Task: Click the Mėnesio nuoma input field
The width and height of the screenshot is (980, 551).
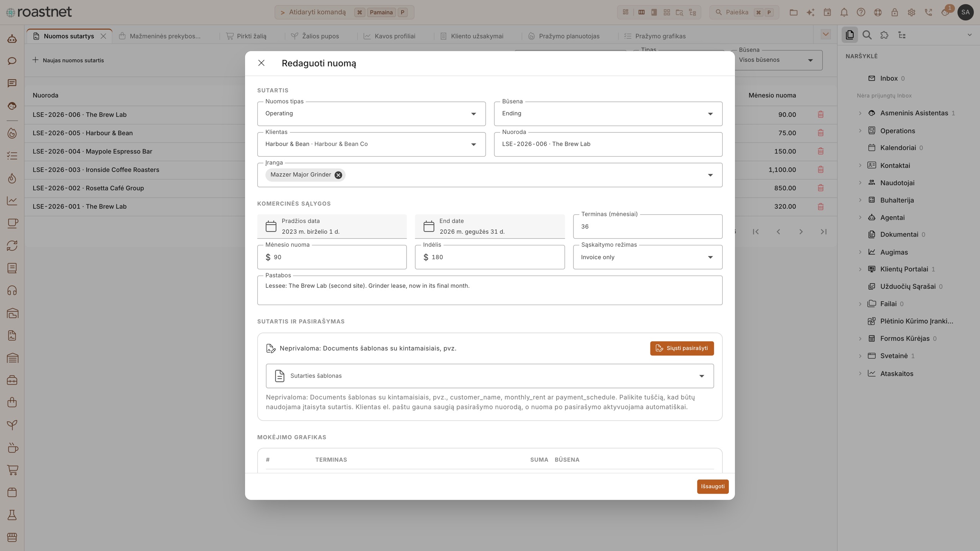Action: (332, 257)
